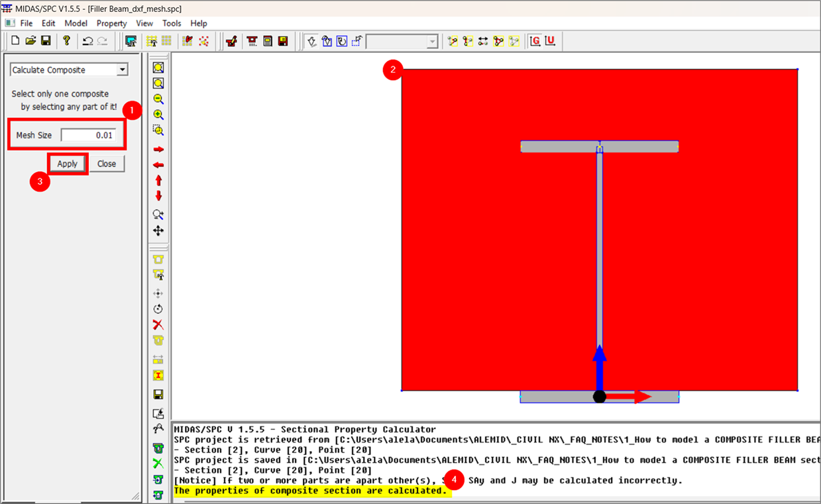The image size is (821, 504).
Task: Click the red scattered points icon in toolbar
Action: click(203, 41)
